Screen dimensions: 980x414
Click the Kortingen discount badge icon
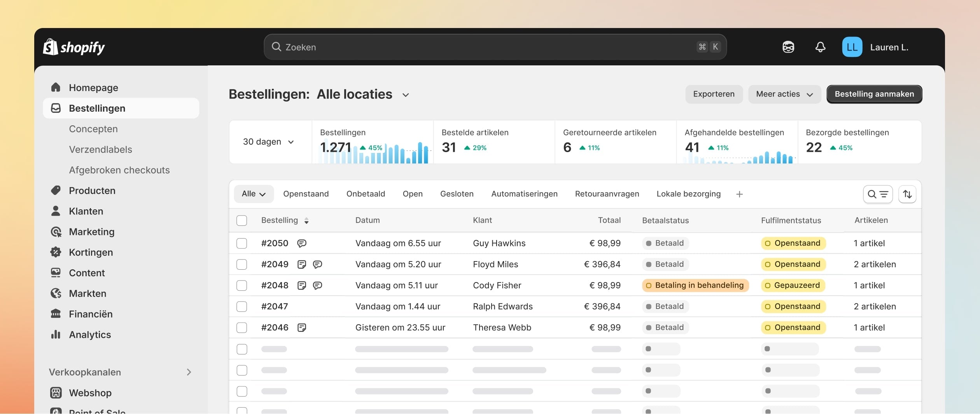pyautogui.click(x=56, y=252)
